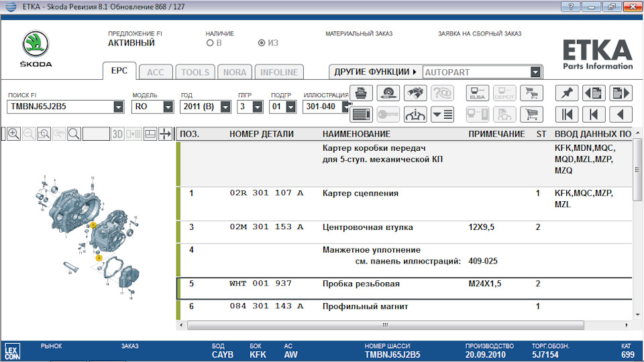Click engine code CAYB in status bar
The image size is (644, 362).
coord(223,355)
